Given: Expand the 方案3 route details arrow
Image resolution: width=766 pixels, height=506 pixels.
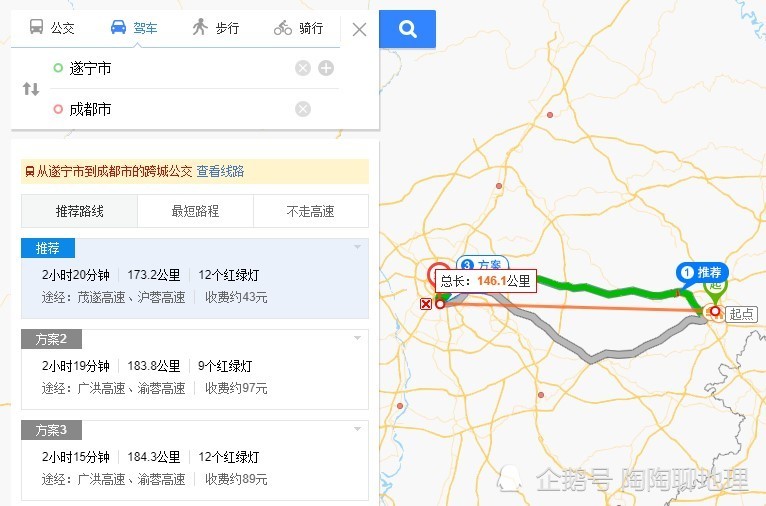Looking at the screenshot, I should [x=358, y=429].
